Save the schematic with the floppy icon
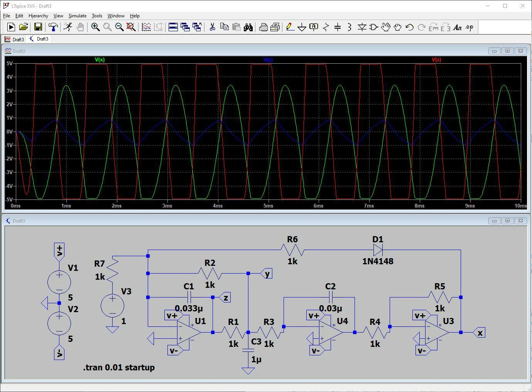This screenshot has width=532, height=392. pyautogui.click(x=38, y=27)
